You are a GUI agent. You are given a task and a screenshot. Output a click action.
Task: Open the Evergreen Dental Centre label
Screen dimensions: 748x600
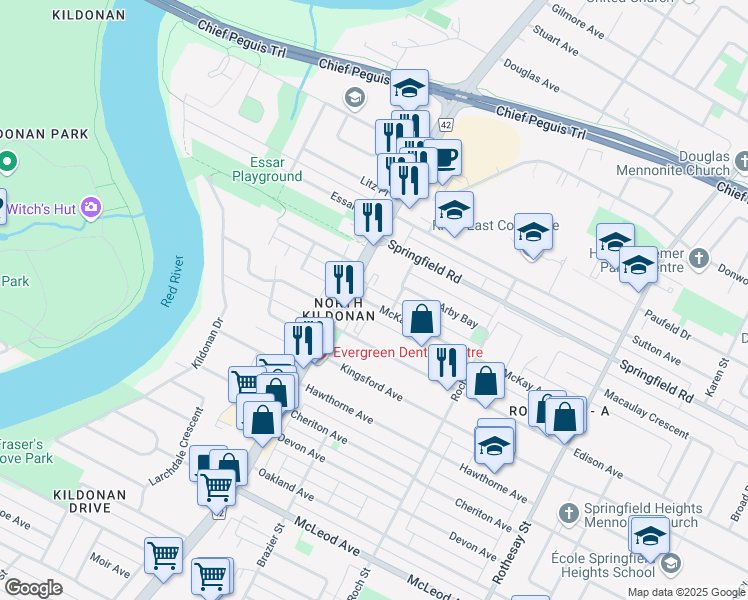tap(408, 352)
